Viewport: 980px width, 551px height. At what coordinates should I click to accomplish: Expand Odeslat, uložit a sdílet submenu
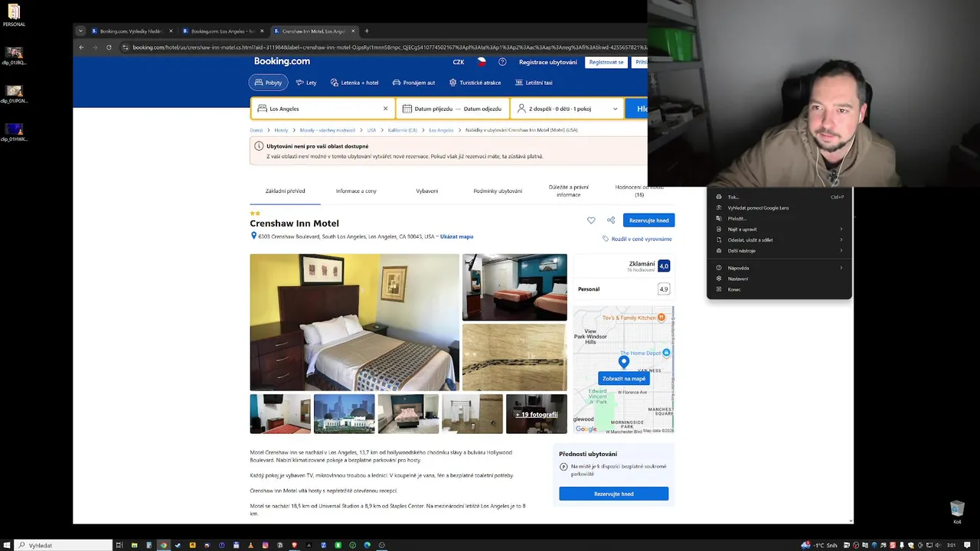pos(779,240)
